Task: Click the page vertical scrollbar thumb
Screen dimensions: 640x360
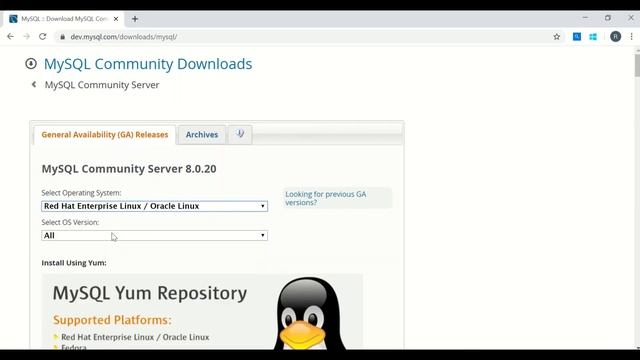Action: (637, 65)
